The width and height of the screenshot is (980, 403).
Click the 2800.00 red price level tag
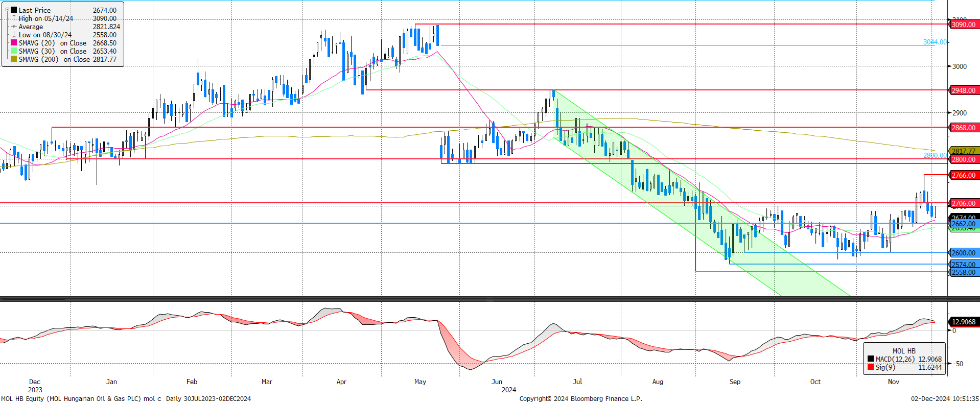tap(964, 159)
